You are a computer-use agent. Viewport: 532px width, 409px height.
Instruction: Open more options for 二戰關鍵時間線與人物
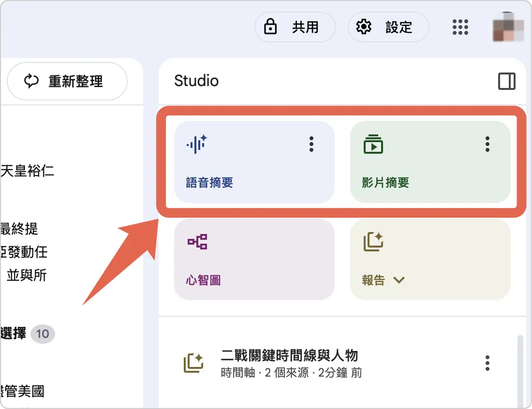[x=487, y=363]
